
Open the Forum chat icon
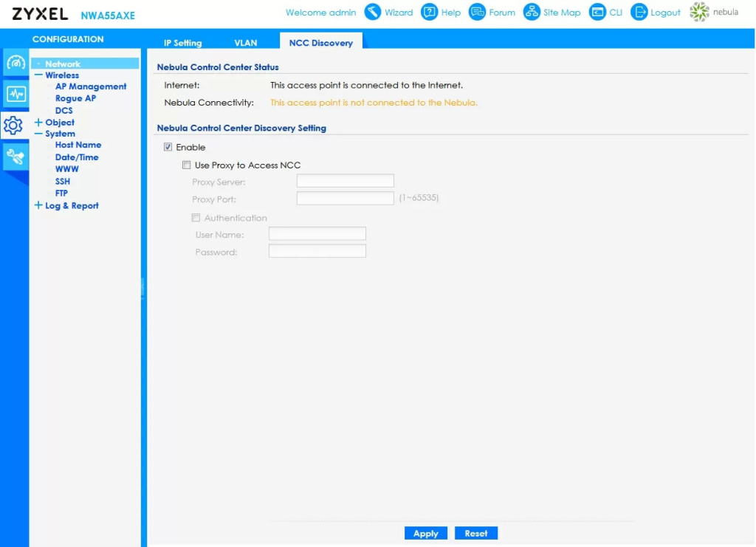[478, 13]
